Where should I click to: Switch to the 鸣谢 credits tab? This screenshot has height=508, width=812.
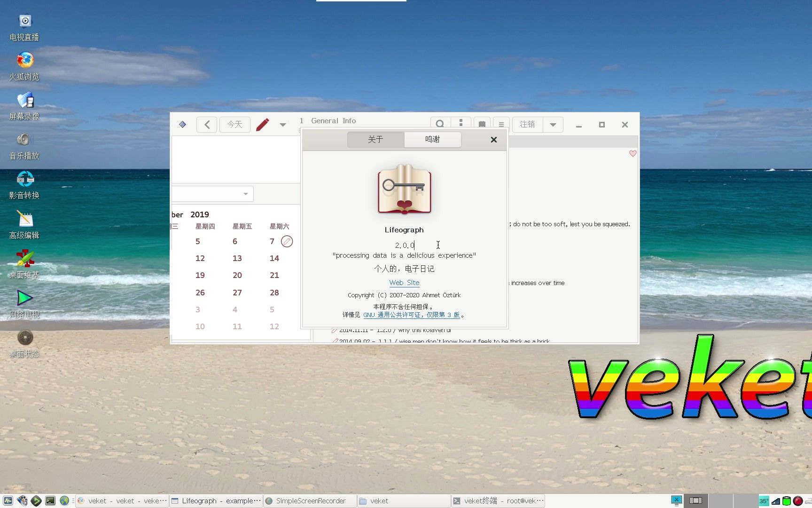coord(432,139)
